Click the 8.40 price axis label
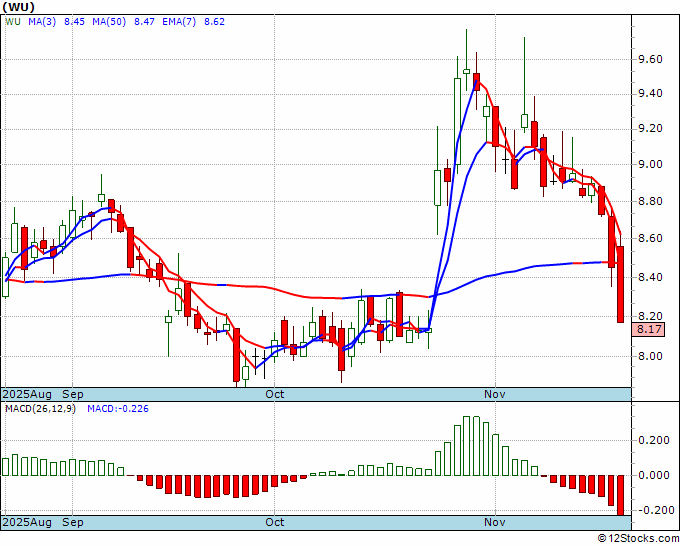 coord(650,278)
